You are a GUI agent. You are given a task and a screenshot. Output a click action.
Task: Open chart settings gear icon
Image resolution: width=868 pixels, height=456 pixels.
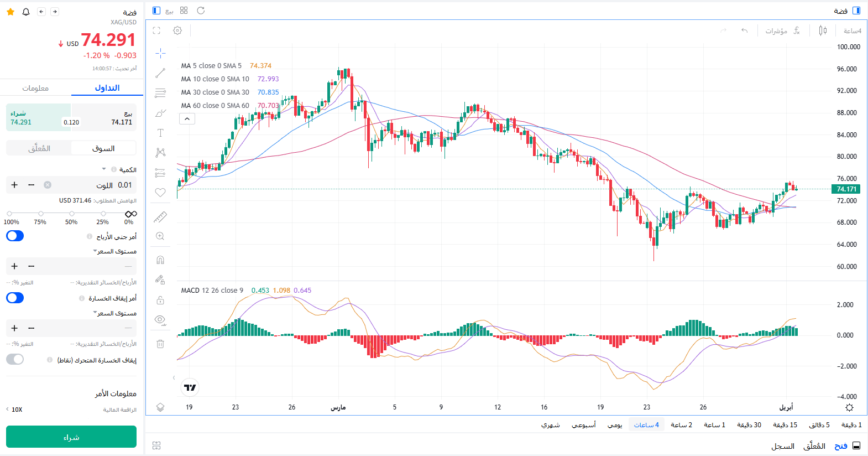177,31
